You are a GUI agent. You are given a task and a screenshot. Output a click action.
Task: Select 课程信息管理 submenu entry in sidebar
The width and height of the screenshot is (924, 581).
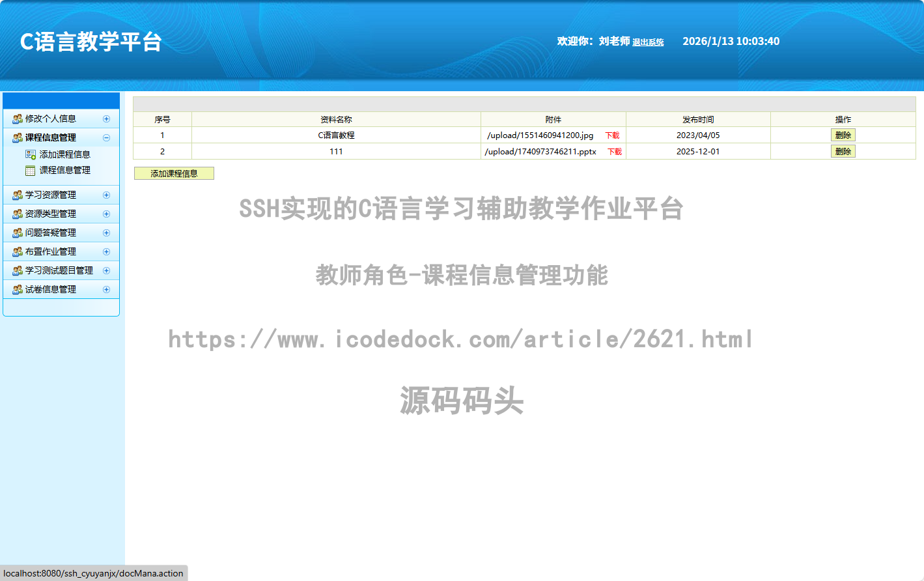tap(64, 170)
